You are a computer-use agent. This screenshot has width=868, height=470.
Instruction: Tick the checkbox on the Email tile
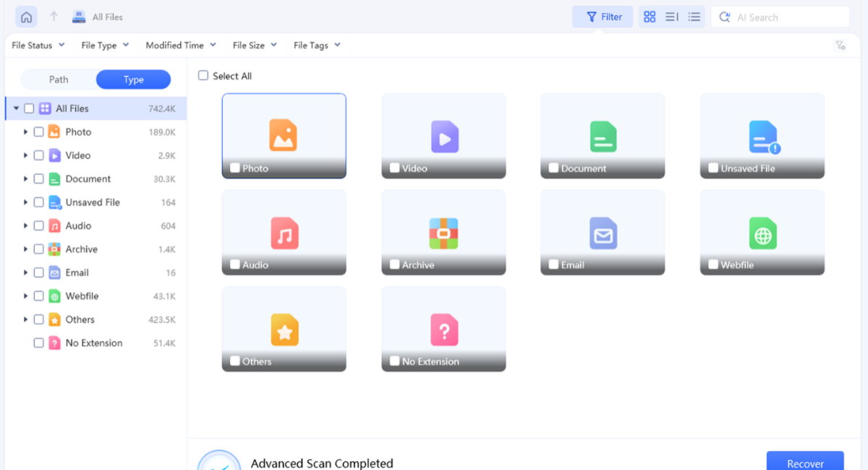pos(554,265)
